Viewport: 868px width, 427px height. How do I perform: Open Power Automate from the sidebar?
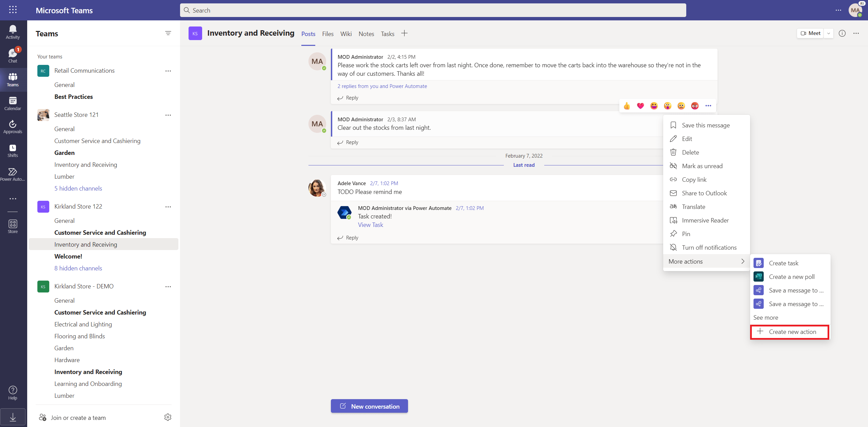click(13, 173)
